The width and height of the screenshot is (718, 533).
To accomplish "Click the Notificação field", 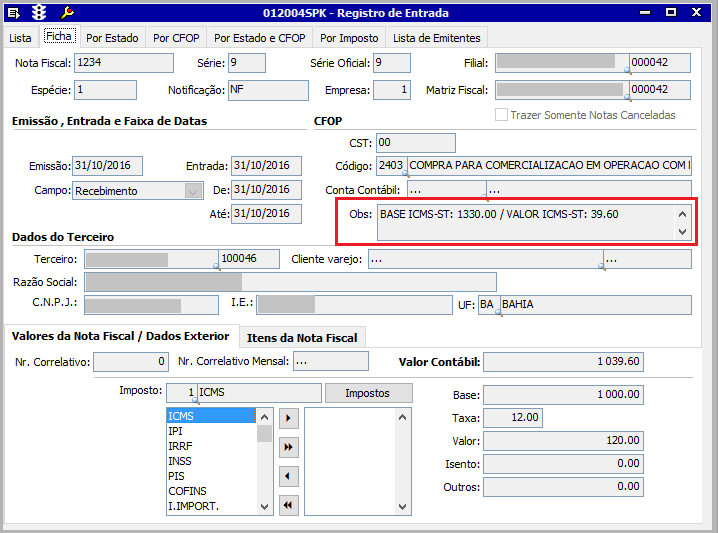I will 268,90.
